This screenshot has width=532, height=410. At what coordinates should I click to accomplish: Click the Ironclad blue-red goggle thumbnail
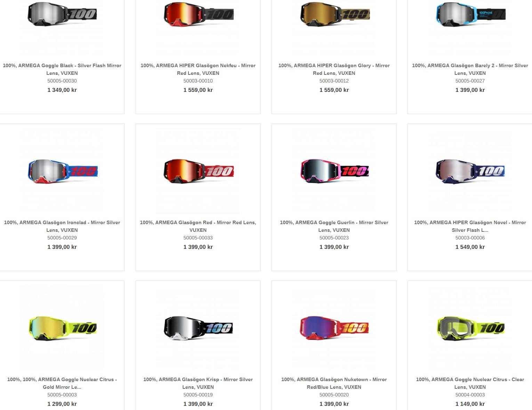(63, 171)
